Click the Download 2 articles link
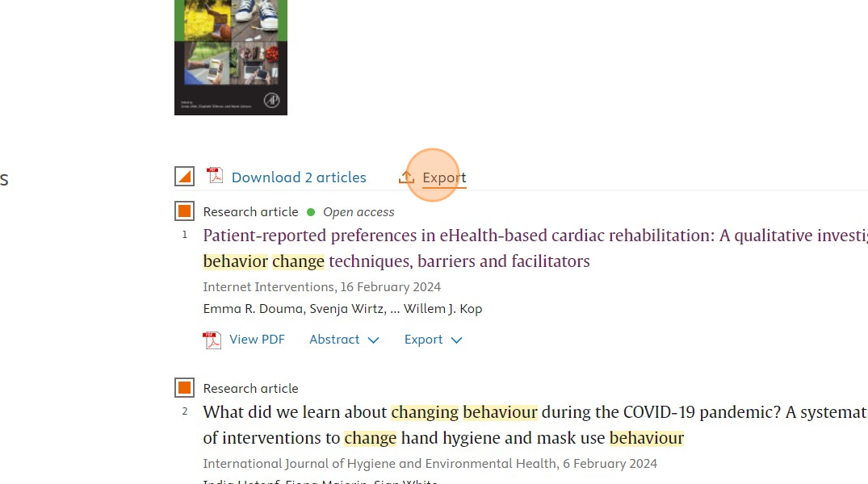Screen dimensions: 868x484 [298, 177]
